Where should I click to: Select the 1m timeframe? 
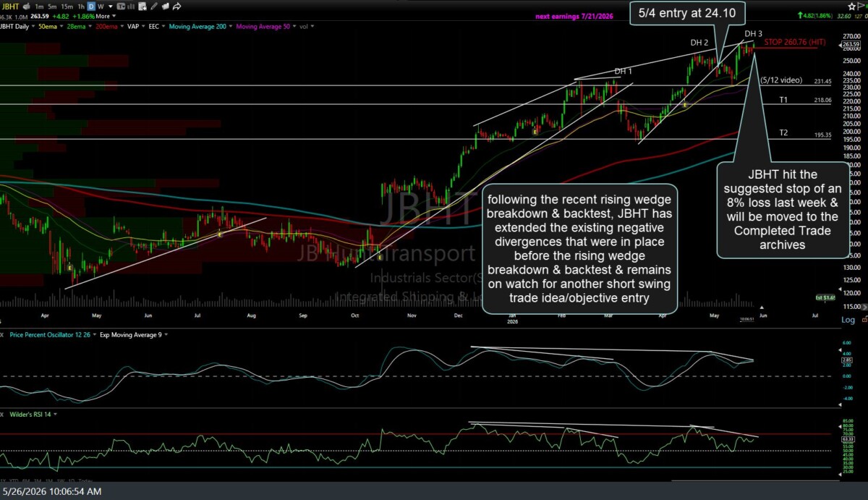[x=39, y=7]
